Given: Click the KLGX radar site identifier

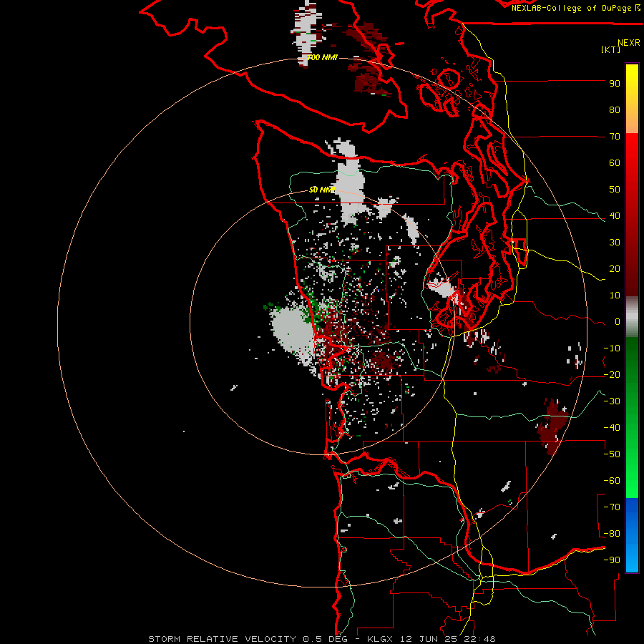Looking at the screenshot, I should pyautogui.click(x=381, y=639).
